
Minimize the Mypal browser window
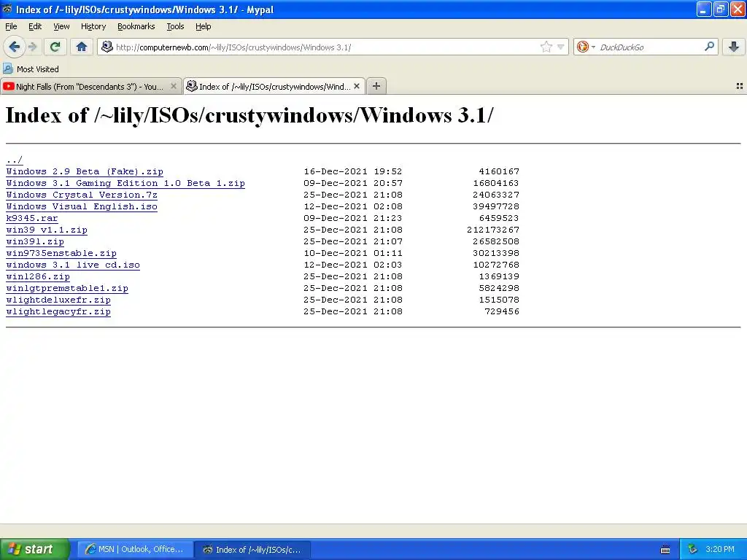click(704, 9)
